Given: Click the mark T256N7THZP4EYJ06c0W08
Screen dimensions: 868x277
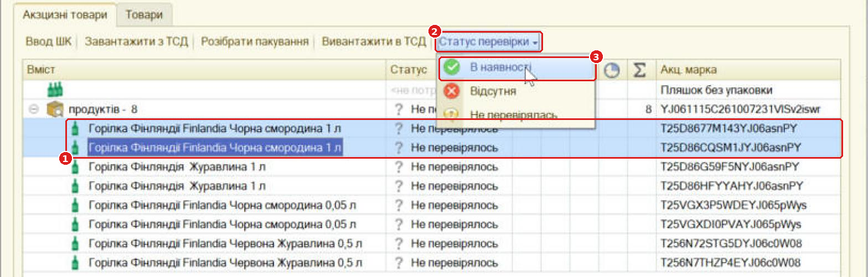Looking at the screenshot, I should pyautogui.click(x=731, y=262).
